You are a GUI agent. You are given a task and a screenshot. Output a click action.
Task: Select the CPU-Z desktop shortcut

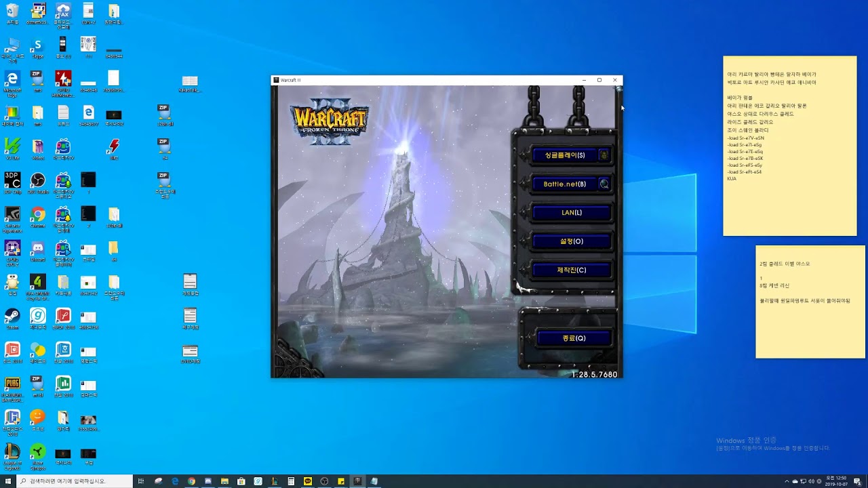tap(12, 251)
